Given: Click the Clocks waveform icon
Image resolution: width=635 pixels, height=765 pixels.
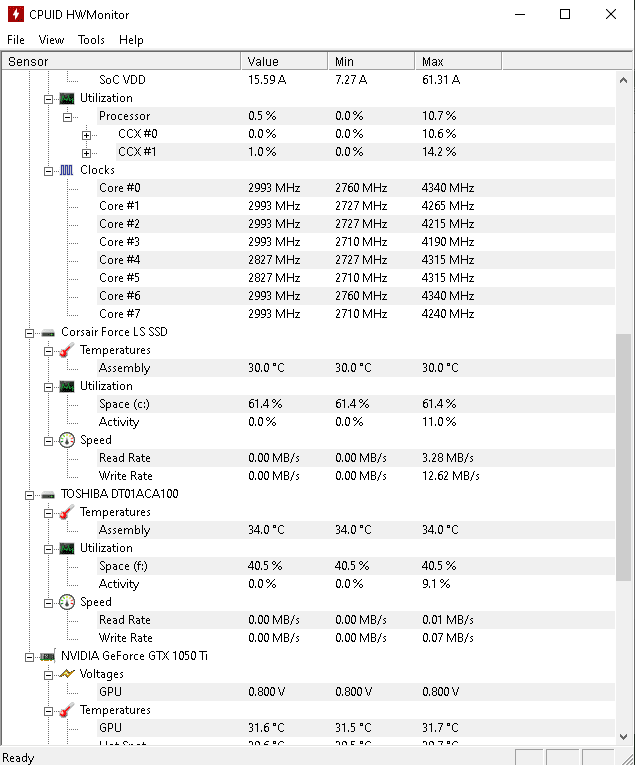Looking at the screenshot, I should tap(67, 170).
